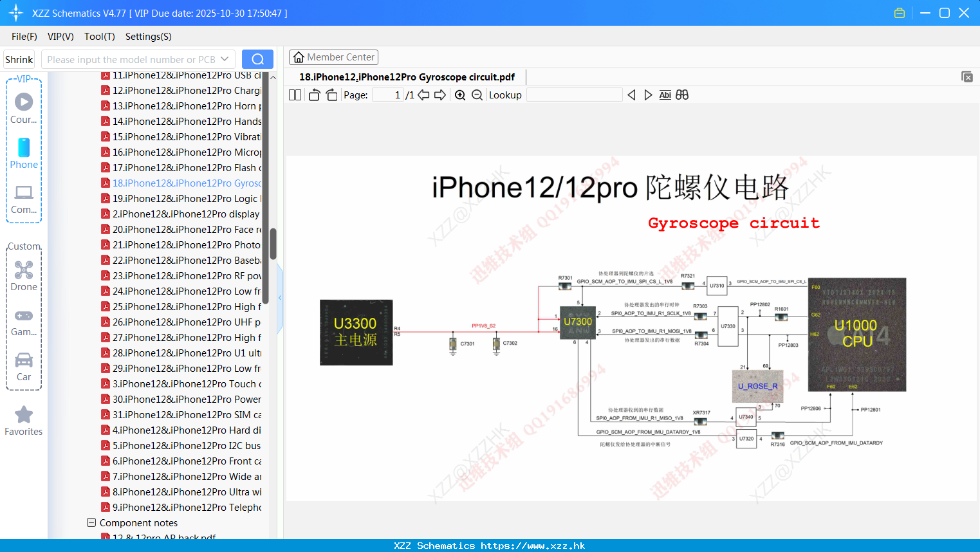Find next lookup result
Viewport: 980px width, 552px height.
648,95
